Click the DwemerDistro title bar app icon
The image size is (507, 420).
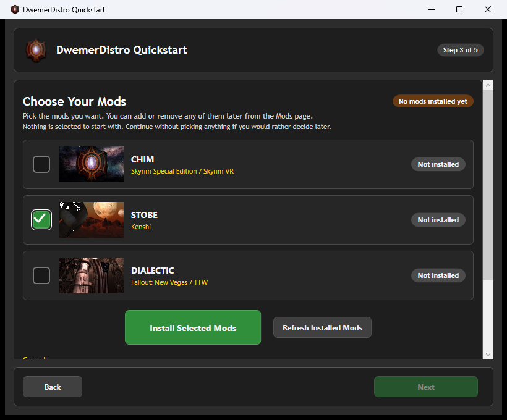tap(15, 9)
